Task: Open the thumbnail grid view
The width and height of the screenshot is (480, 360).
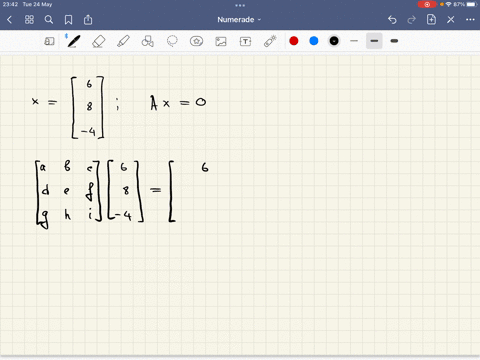Action: [29, 20]
